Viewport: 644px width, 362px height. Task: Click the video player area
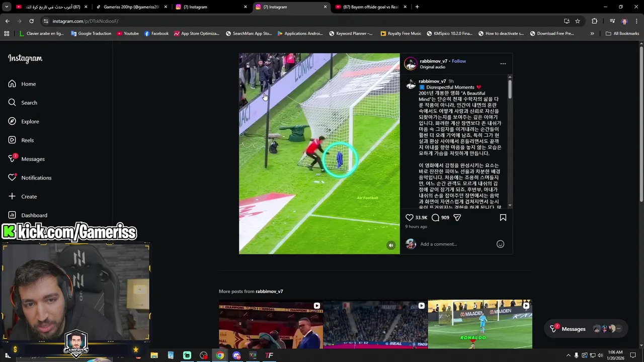(x=319, y=153)
